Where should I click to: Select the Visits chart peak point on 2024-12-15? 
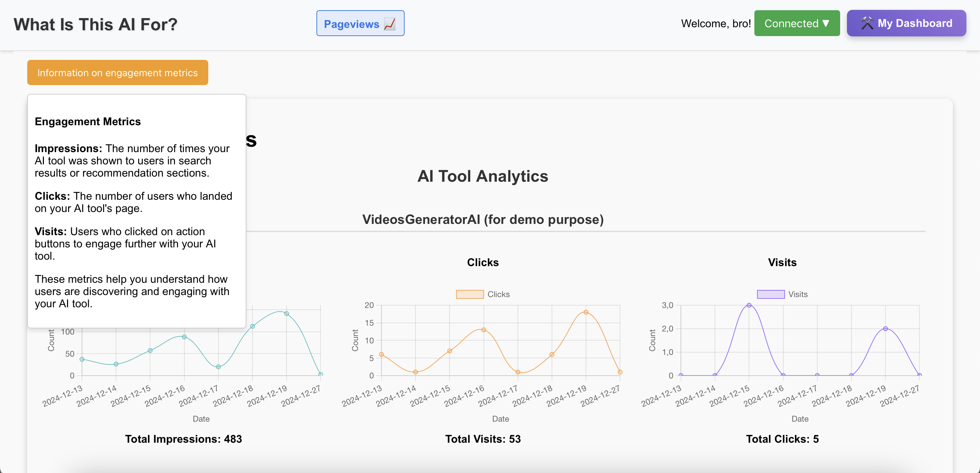click(749, 305)
